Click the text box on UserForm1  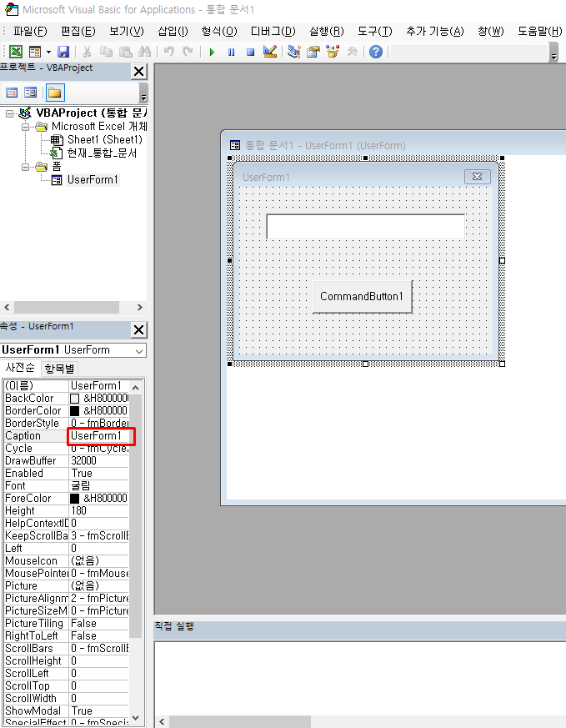tap(366, 227)
